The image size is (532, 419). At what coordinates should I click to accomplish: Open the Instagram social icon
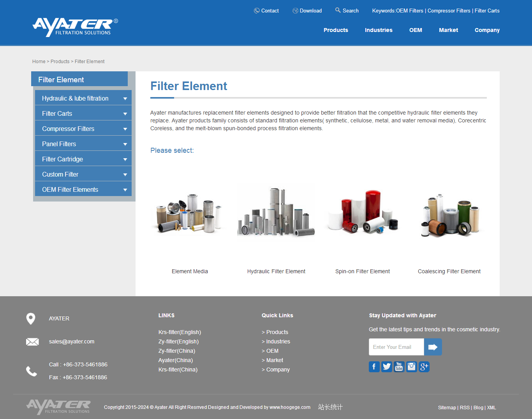click(411, 367)
